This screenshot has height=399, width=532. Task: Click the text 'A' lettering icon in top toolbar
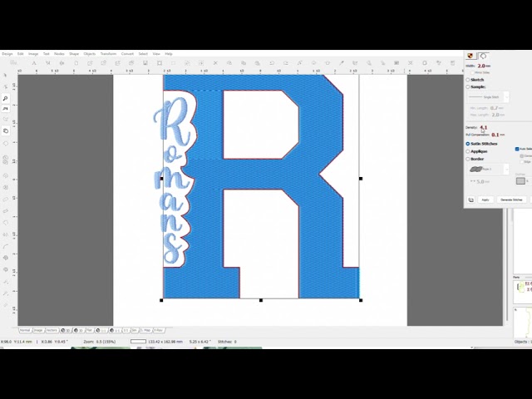click(34, 63)
